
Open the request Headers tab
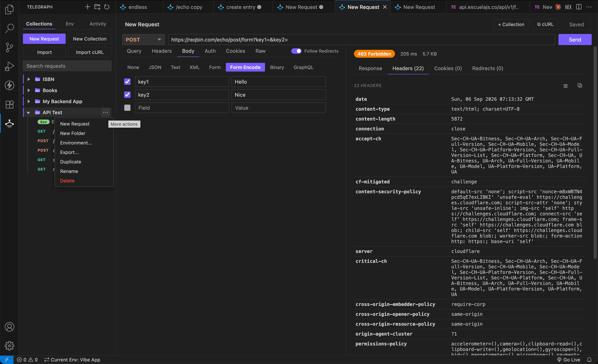tap(162, 51)
